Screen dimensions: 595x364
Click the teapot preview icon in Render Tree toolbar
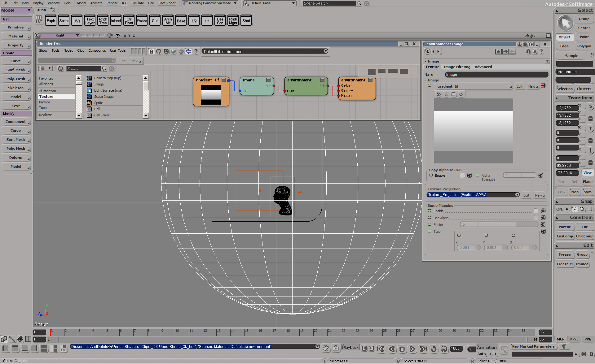pyautogui.click(x=181, y=51)
